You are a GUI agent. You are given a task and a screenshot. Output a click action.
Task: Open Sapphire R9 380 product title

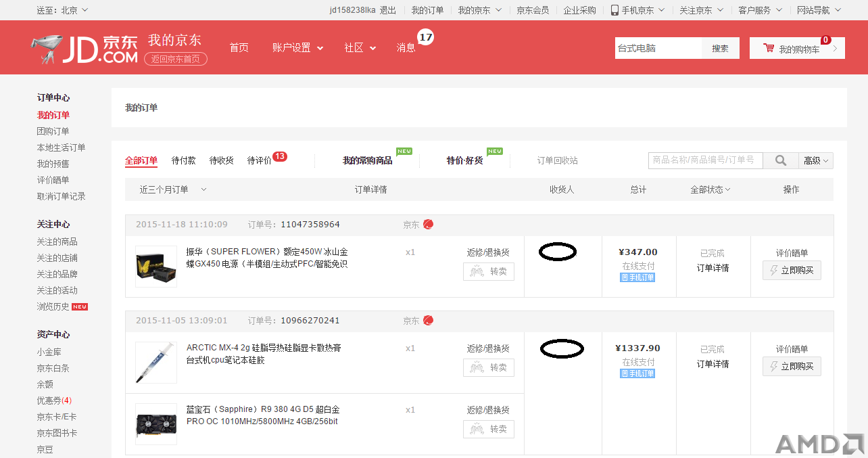pyautogui.click(x=263, y=415)
